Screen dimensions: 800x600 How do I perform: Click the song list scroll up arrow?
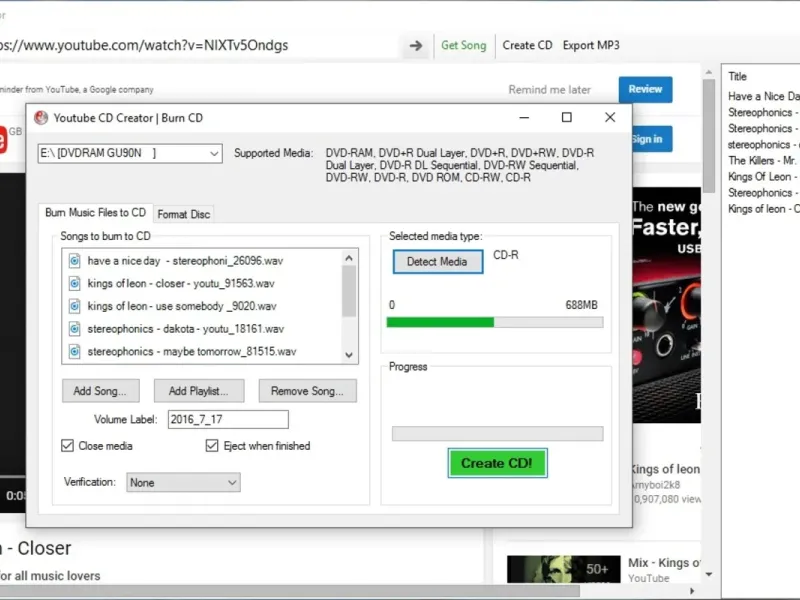click(349, 258)
